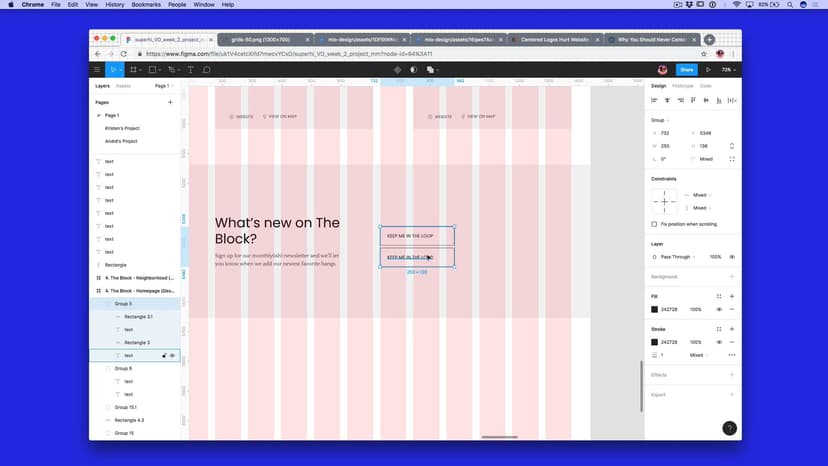Open the help question mark button

[729, 428]
